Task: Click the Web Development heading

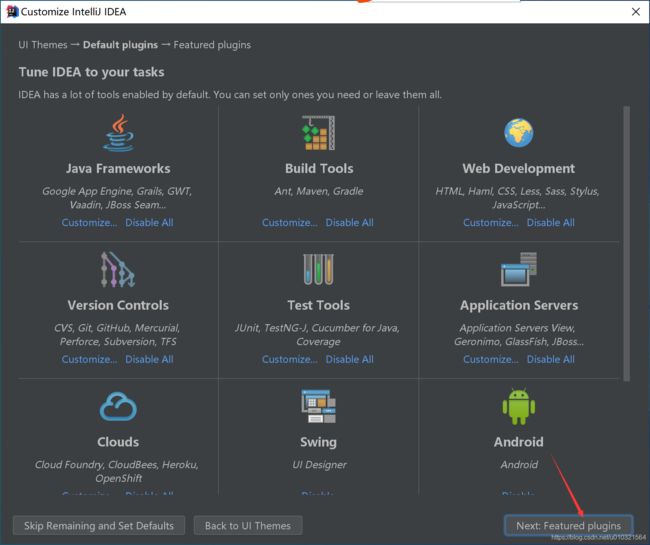Action: tap(519, 168)
